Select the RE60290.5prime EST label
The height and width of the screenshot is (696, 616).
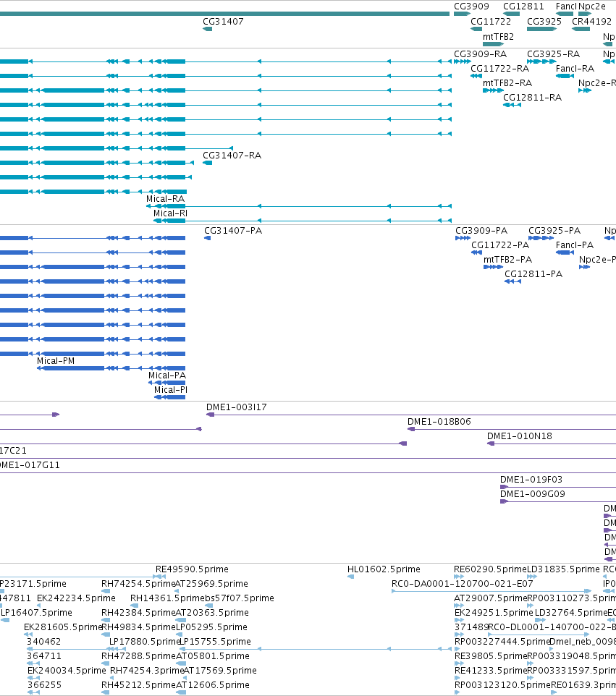(x=490, y=569)
